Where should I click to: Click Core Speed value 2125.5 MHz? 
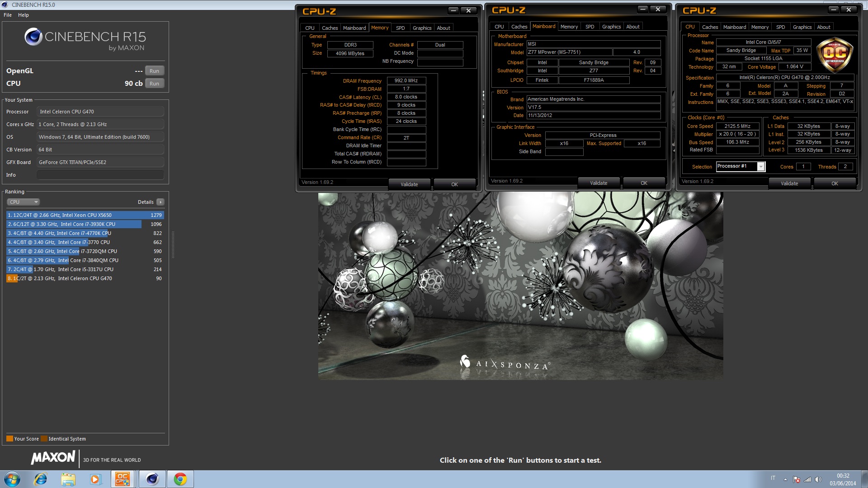(737, 126)
